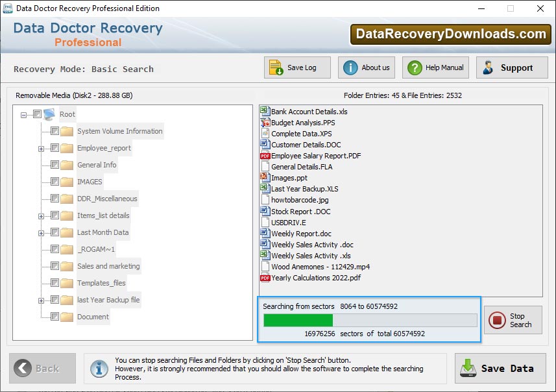Stop the ongoing search
The height and width of the screenshot is (392, 556).
click(x=513, y=320)
